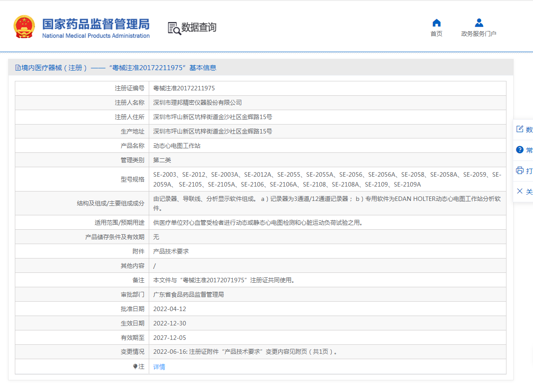Click the X close icon in side panel
Screen dimensions: 533x392
pyautogui.click(x=520, y=191)
